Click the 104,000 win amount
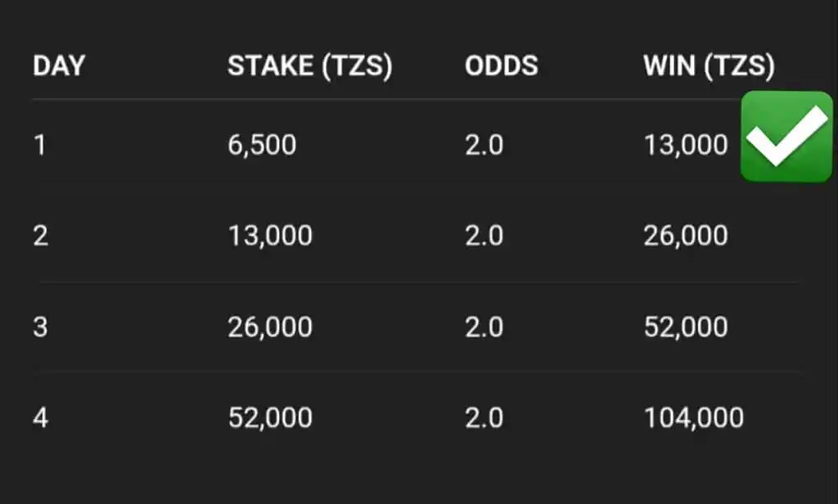This screenshot has height=504, width=838. [x=694, y=418]
